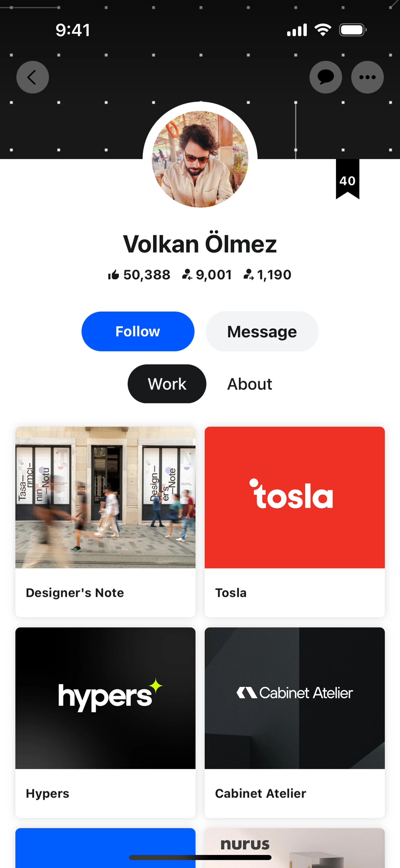
Task: Open the three-dot more options menu
Action: [367, 77]
